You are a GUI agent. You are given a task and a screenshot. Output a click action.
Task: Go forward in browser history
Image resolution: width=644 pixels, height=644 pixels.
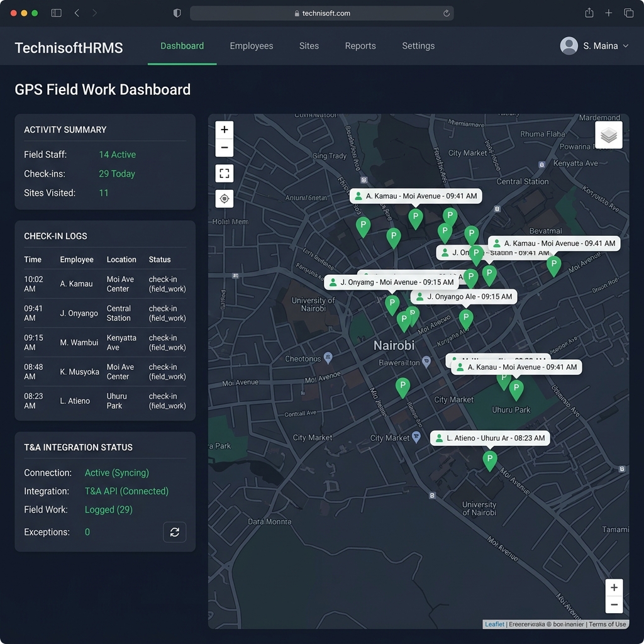point(95,13)
